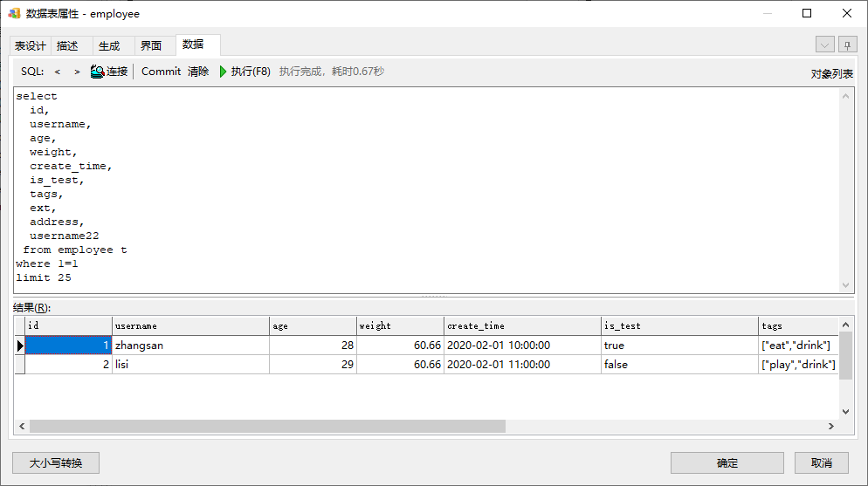Click the SQL editor scroll-down arrow
The width and height of the screenshot is (868, 486).
(x=845, y=285)
